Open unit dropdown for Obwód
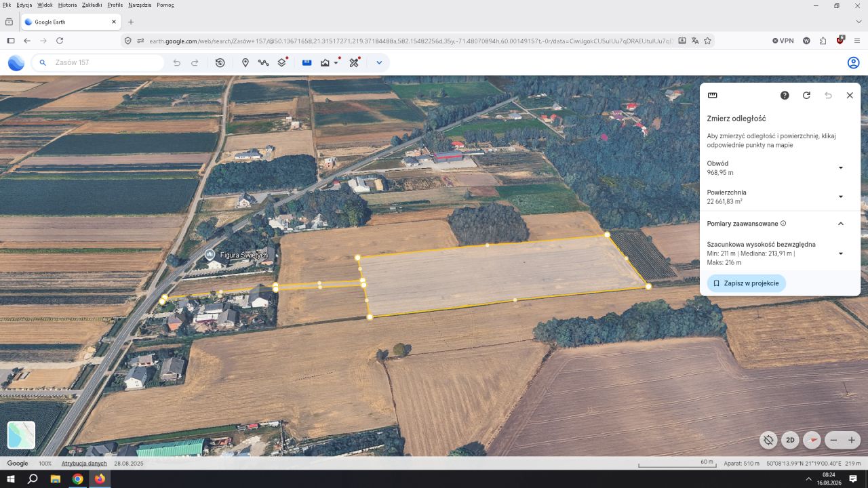Image resolution: width=868 pixels, height=488 pixels. [x=841, y=167]
